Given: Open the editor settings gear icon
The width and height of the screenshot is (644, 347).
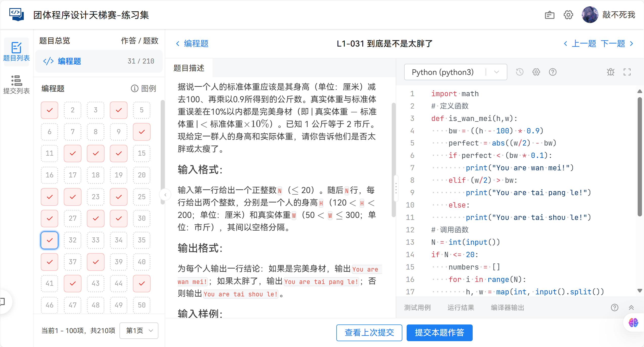Looking at the screenshot, I should [x=536, y=72].
